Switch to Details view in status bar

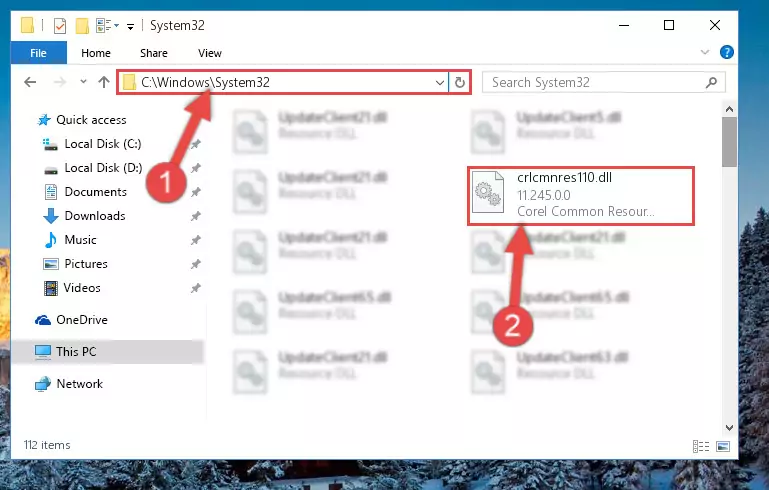[701, 446]
